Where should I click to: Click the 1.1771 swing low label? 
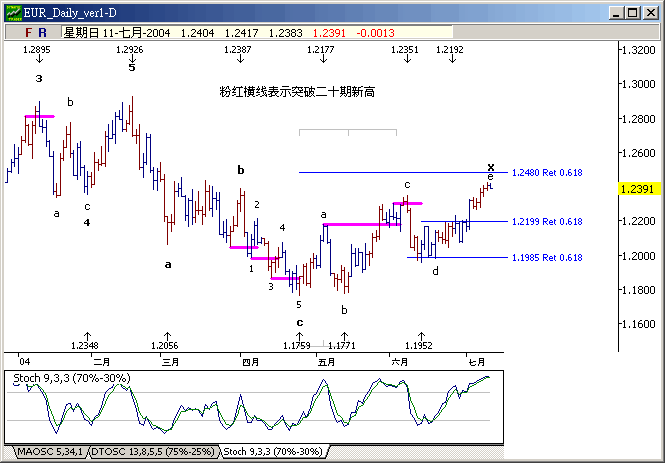point(342,346)
